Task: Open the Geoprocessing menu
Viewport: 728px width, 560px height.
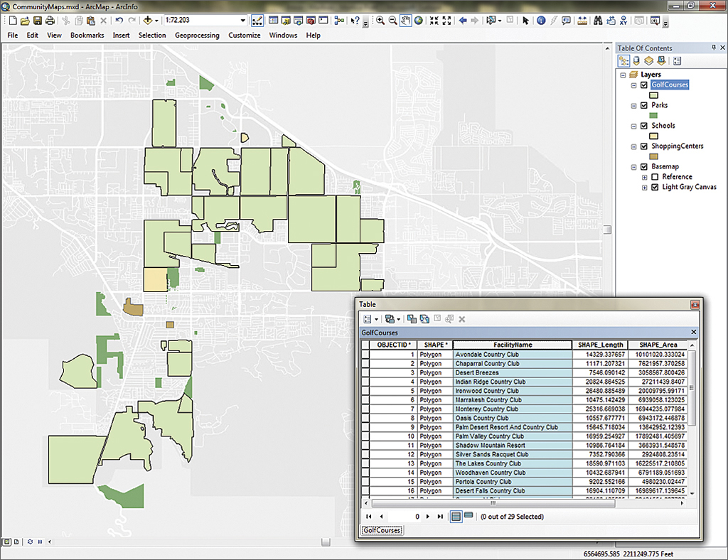Action: click(x=197, y=35)
